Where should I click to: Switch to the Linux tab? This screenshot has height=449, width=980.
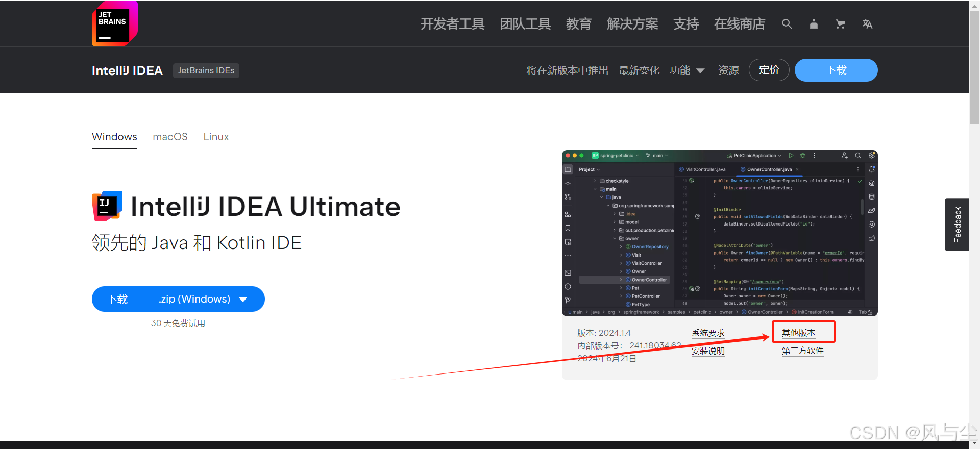click(216, 137)
